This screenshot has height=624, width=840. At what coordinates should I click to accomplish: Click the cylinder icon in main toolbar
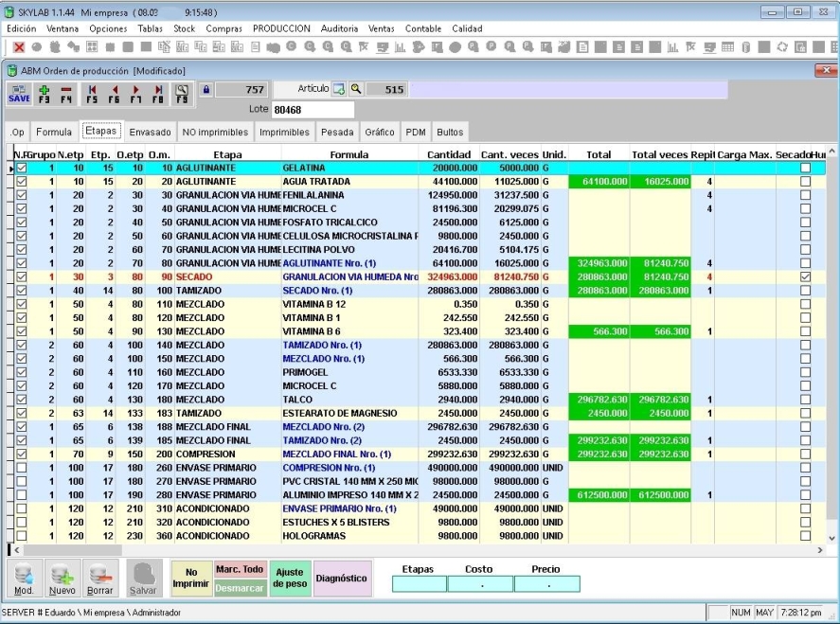click(x=745, y=47)
